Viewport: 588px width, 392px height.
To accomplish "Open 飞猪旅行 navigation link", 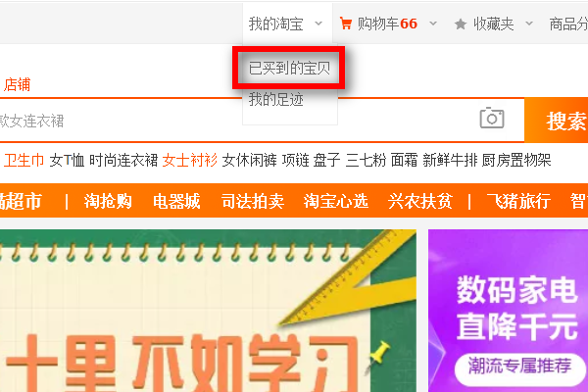I will pos(518,201).
